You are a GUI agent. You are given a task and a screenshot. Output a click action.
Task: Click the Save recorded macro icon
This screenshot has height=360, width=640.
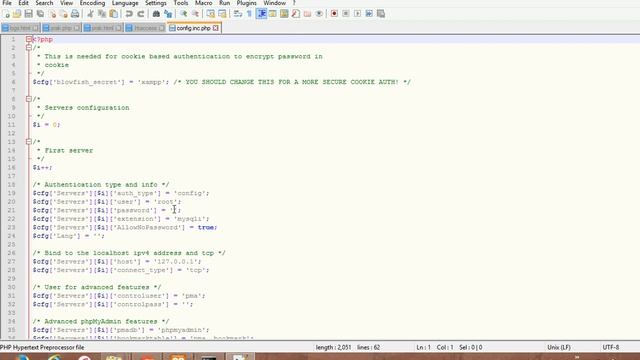coord(381,14)
